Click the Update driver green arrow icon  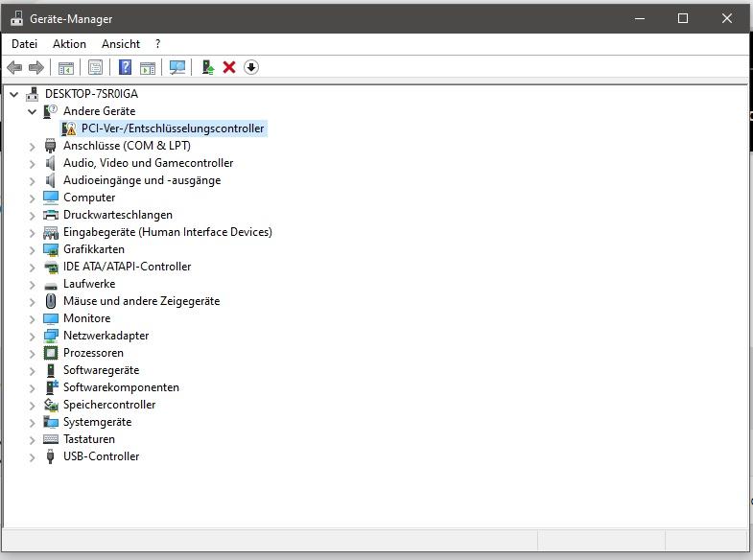(207, 67)
